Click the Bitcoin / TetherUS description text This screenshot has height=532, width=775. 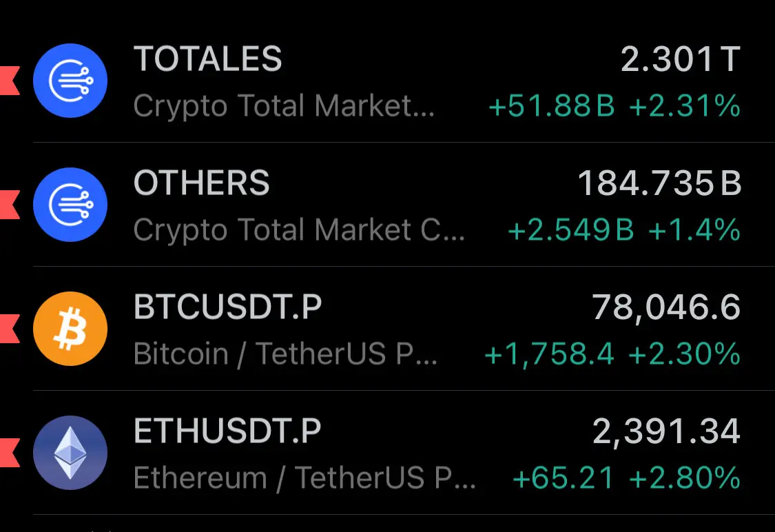coord(285,354)
